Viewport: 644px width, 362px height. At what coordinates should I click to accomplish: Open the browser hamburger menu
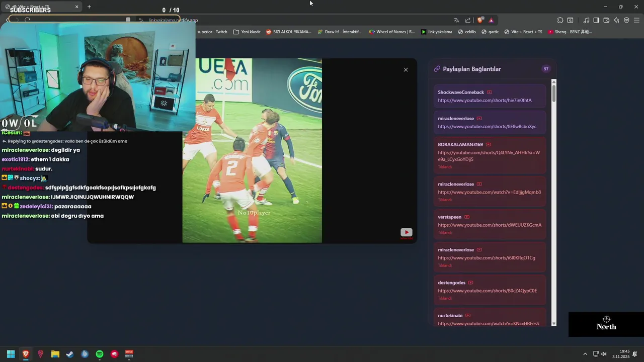[636, 20]
